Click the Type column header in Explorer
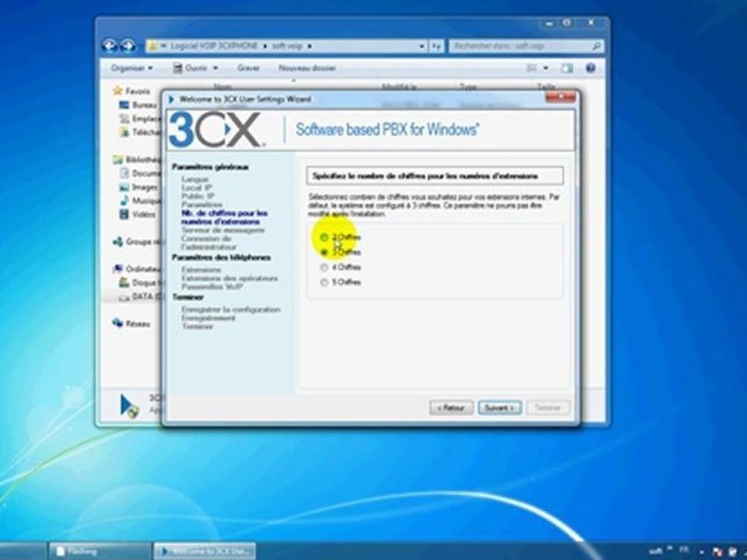This screenshot has width=747, height=560. [468, 86]
